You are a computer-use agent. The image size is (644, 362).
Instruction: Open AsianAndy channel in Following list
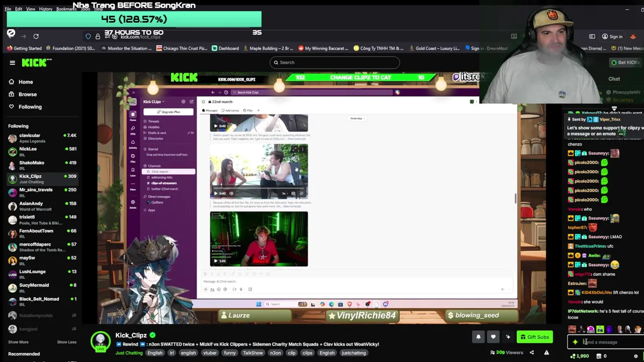click(x=42, y=206)
